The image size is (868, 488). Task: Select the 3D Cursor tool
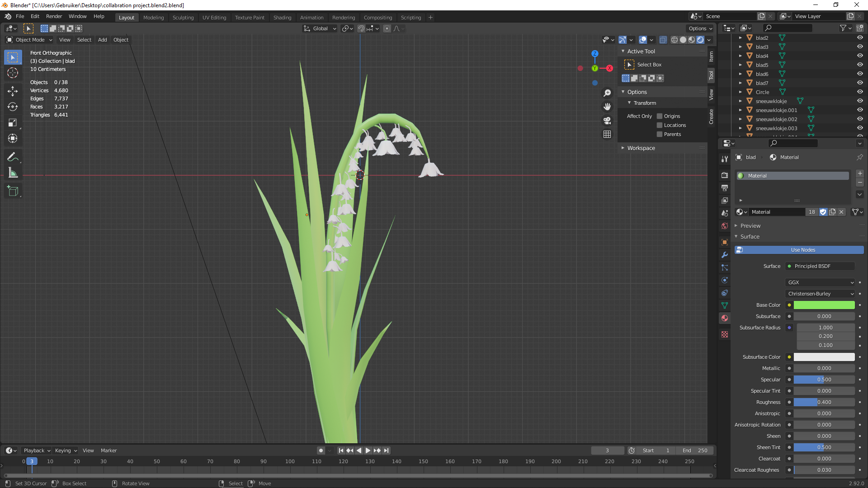pyautogui.click(x=13, y=73)
